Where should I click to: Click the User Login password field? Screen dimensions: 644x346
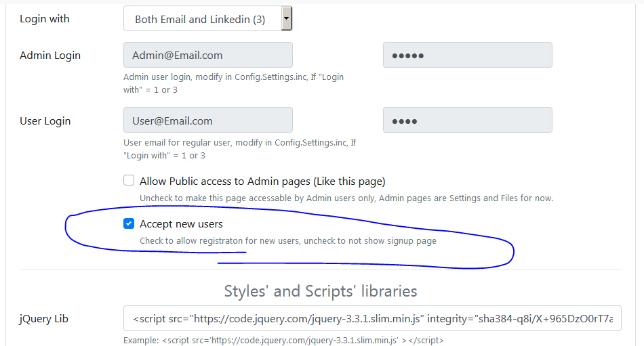(467, 121)
